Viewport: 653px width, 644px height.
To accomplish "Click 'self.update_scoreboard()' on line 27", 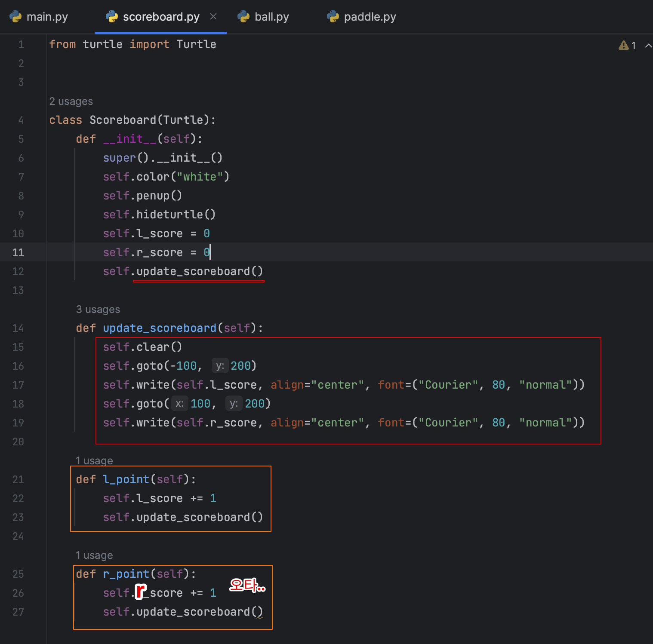I will point(183,612).
